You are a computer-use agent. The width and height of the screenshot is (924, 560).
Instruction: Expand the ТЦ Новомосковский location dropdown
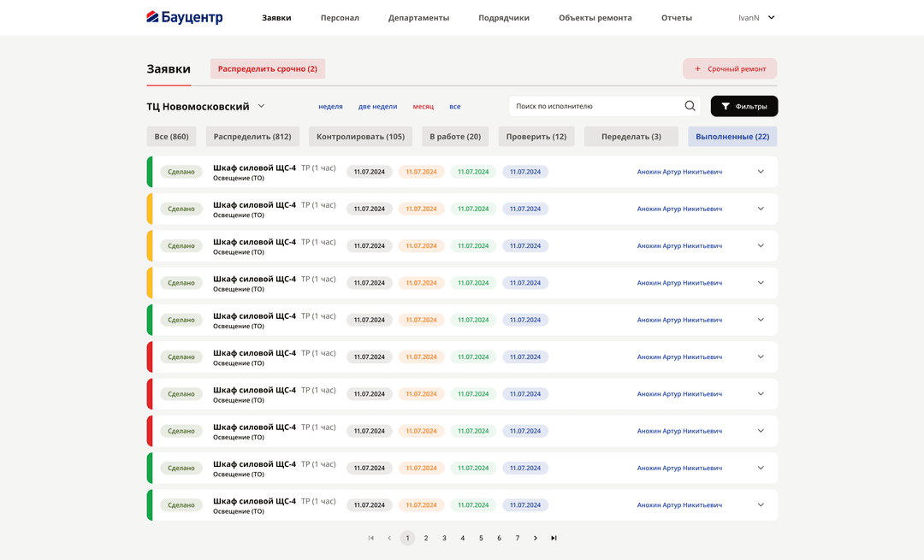click(260, 106)
